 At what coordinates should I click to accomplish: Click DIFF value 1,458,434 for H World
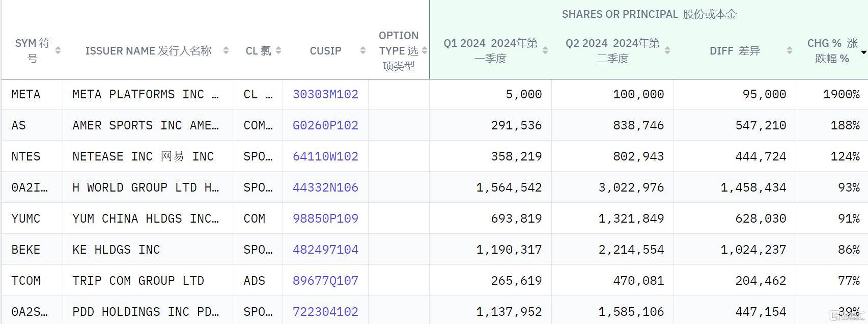click(753, 187)
